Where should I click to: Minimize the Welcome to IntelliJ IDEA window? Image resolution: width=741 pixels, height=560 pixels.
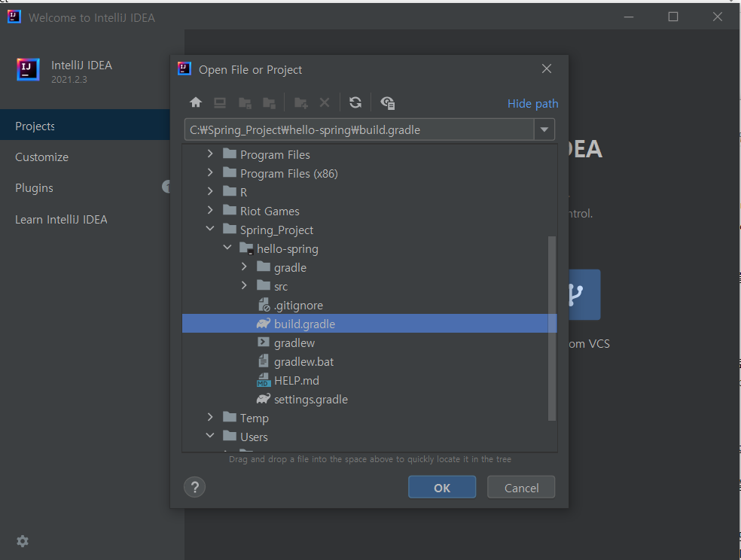pyautogui.click(x=629, y=17)
